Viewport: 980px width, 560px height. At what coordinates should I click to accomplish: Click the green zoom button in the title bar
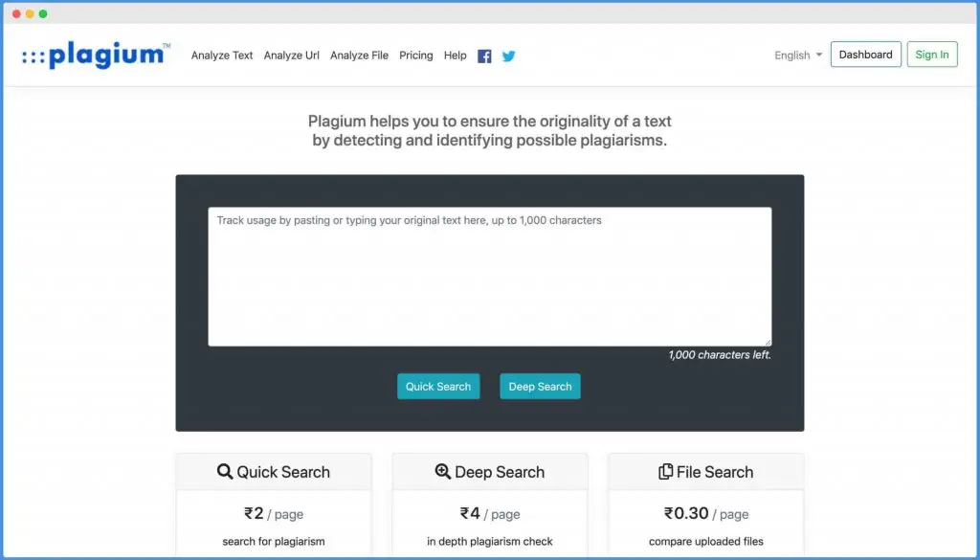[42, 13]
